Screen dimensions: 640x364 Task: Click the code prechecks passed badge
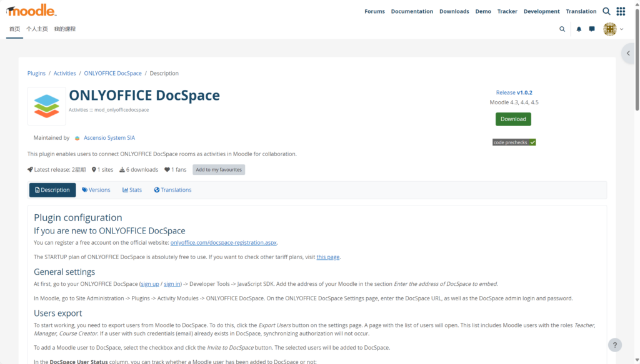(514, 142)
